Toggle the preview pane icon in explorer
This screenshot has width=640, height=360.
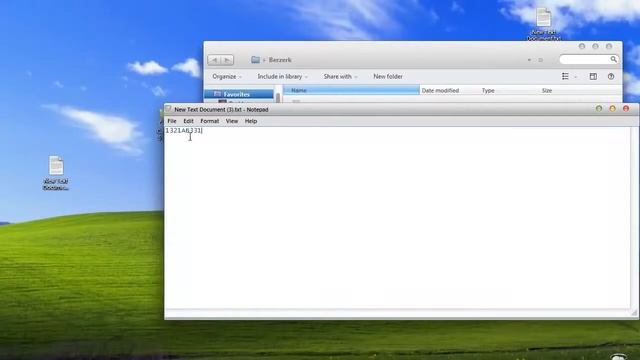tap(593, 76)
